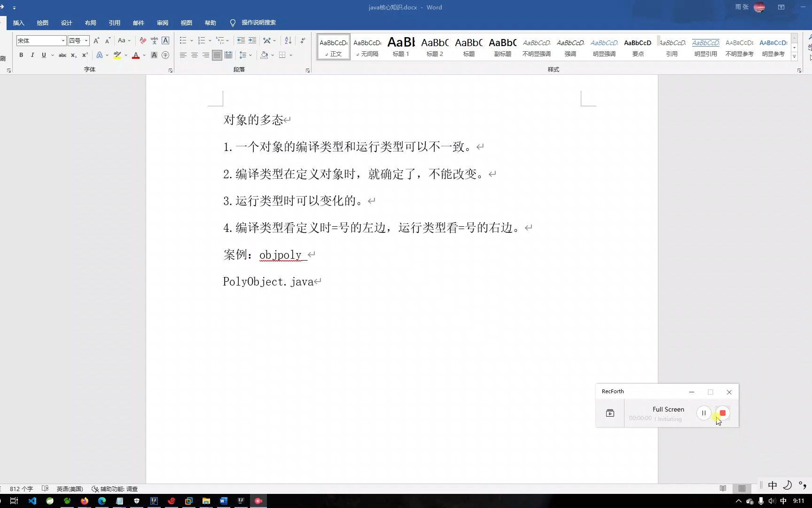Center-align the paragraph
The width and height of the screenshot is (812, 508).
click(x=194, y=55)
